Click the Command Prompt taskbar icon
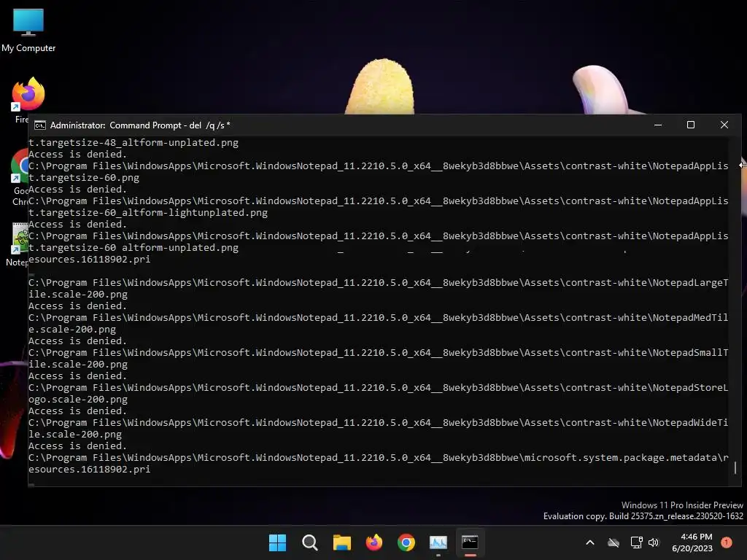The width and height of the screenshot is (747, 560). pyautogui.click(x=471, y=542)
